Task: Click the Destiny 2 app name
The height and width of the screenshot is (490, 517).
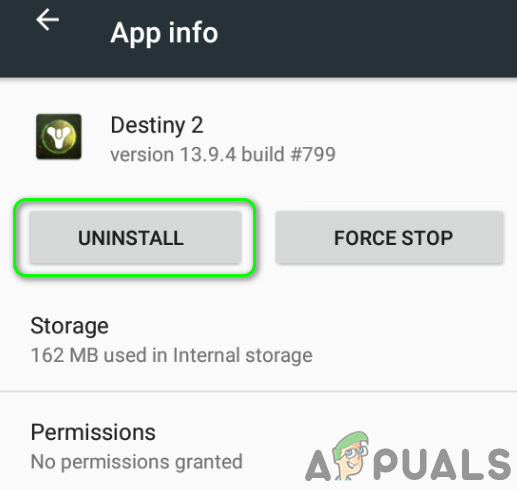Action: pyautogui.click(x=157, y=126)
